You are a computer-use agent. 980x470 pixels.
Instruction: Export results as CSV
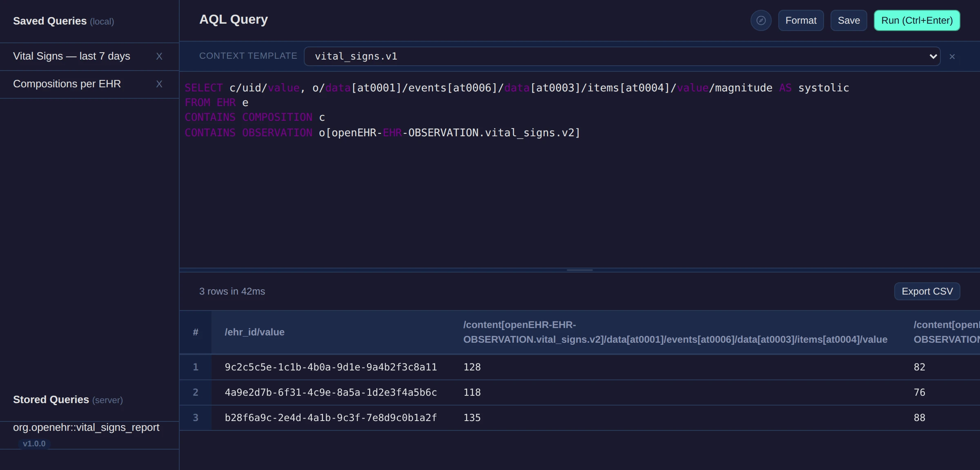tap(927, 291)
